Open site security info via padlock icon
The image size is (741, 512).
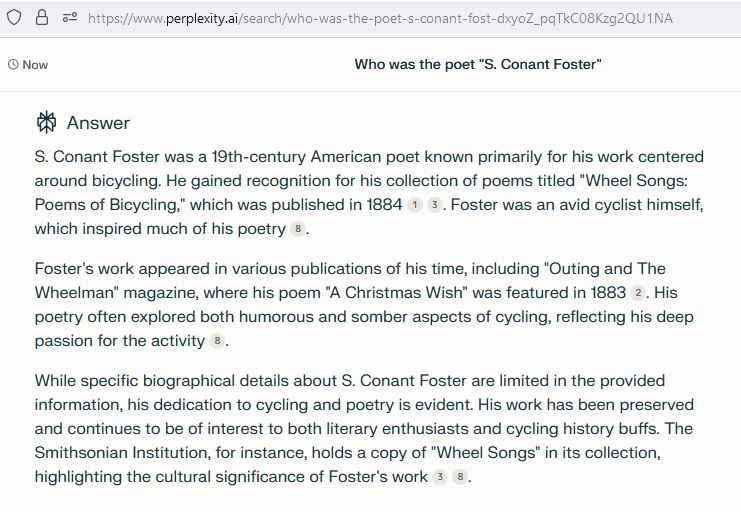coord(42,17)
